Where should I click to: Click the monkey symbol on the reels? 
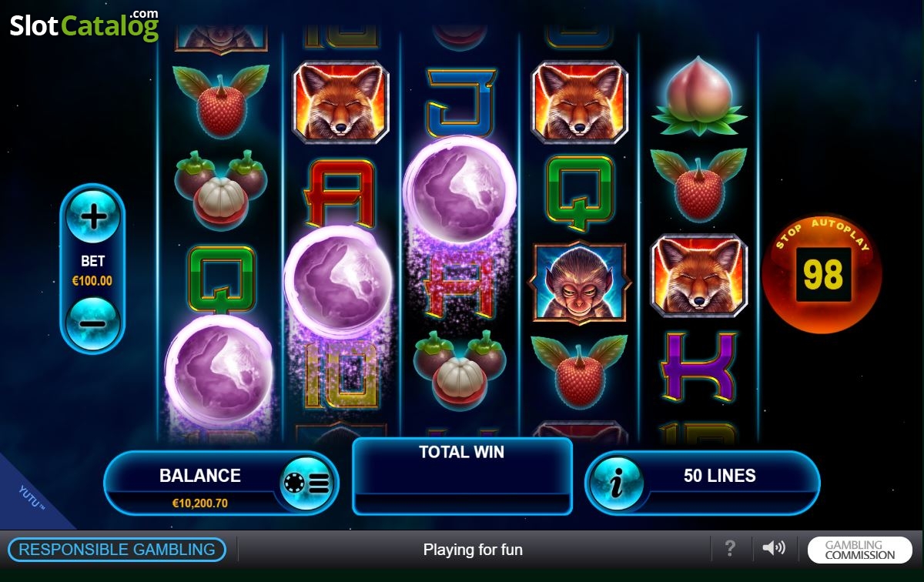(x=580, y=282)
